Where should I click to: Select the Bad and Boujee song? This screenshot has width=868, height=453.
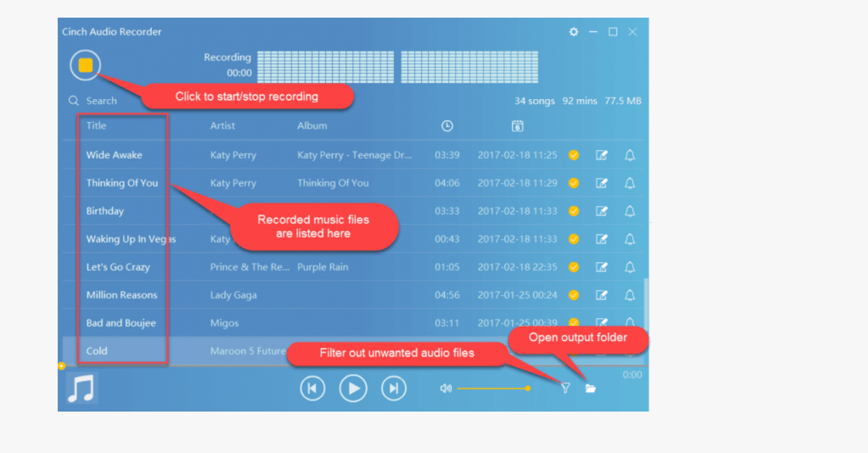pos(121,323)
